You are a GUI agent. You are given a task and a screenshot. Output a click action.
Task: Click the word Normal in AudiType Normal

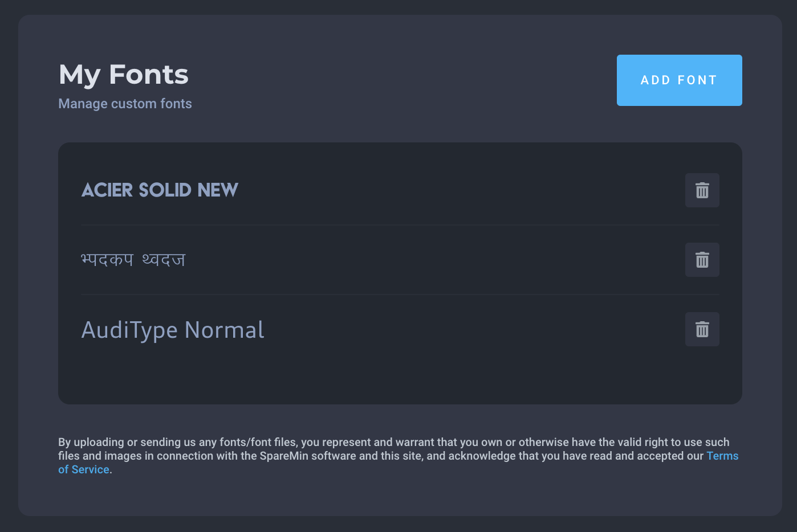coord(225,330)
